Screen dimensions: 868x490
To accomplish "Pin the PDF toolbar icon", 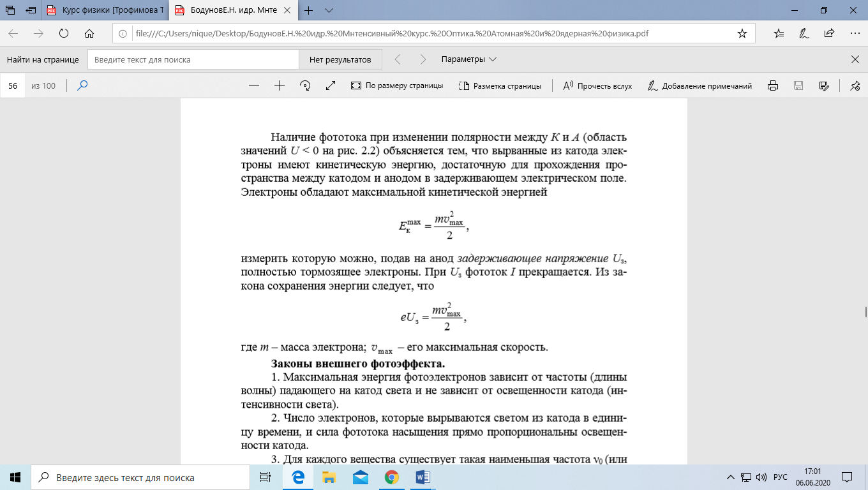I will [855, 85].
